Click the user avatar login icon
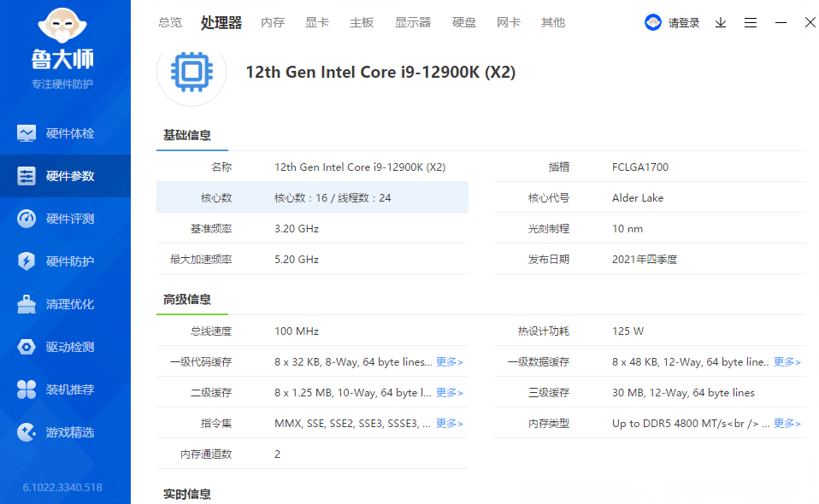 pos(653,22)
